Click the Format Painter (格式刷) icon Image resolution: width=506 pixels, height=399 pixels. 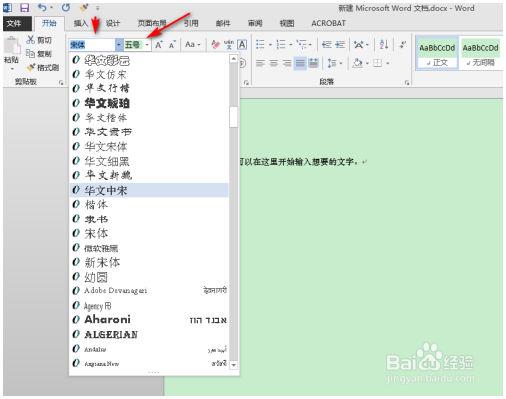click(x=31, y=67)
